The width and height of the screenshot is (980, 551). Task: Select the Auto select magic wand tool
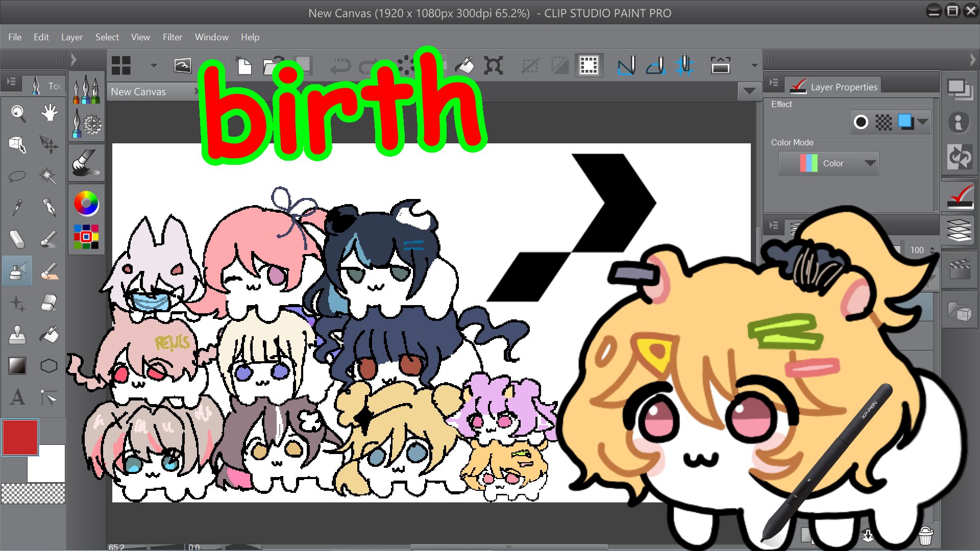pyautogui.click(x=48, y=176)
